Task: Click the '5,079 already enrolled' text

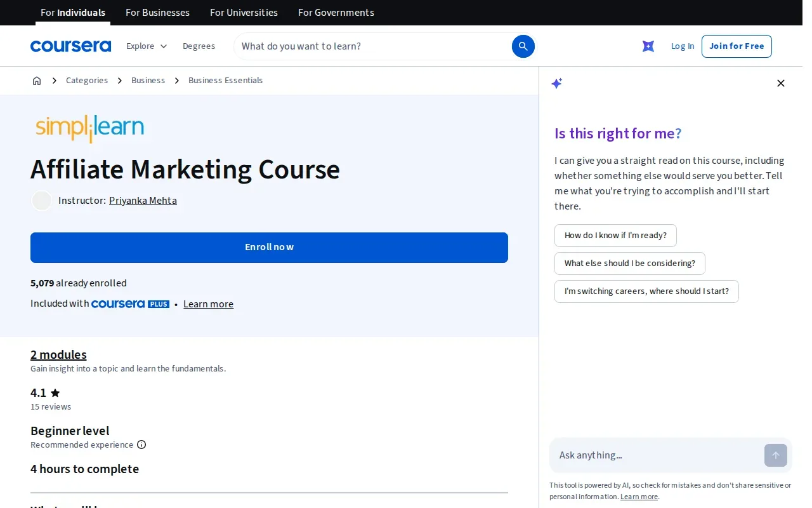Action: click(79, 283)
